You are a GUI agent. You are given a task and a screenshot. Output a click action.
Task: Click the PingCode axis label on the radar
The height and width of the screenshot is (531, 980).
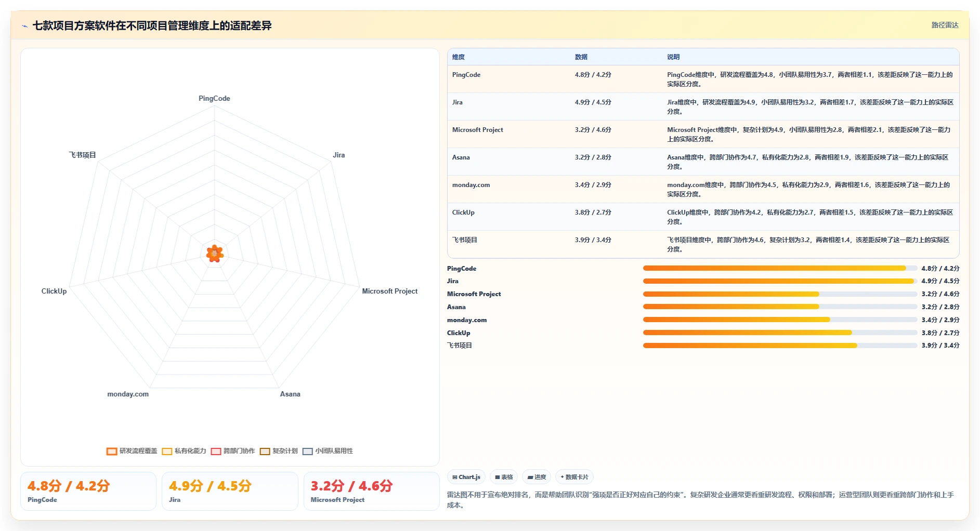point(214,98)
